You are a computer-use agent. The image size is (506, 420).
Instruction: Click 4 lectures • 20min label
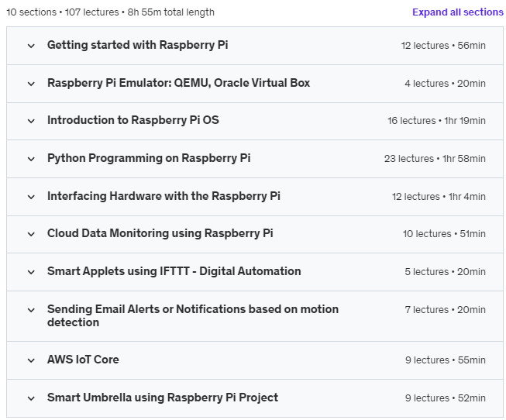pos(446,84)
